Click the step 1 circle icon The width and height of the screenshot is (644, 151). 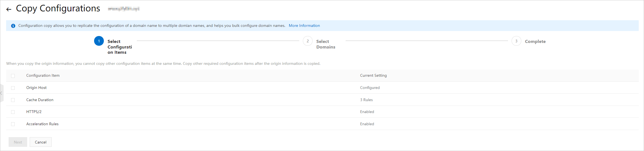pos(99,41)
